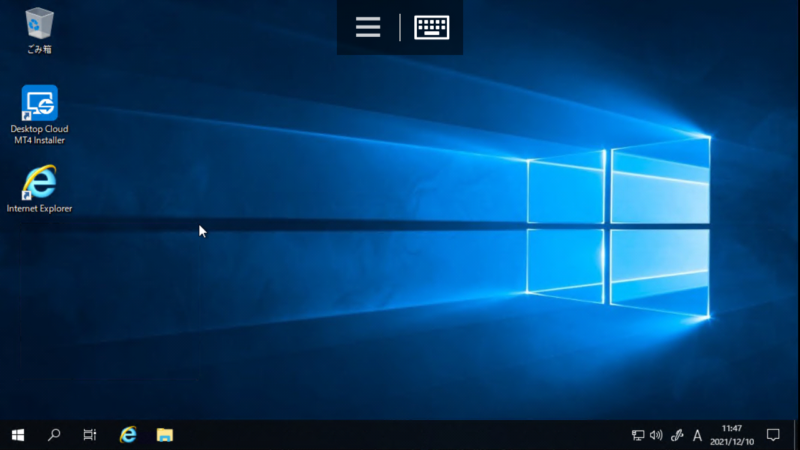Open the volume speaker control
800x450 pixels.
pyautogui.click(x=656, y=435)
